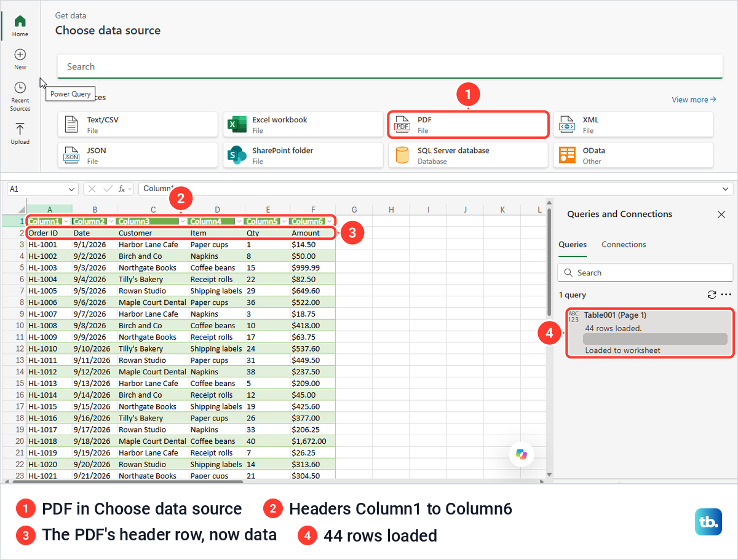
Task: Select column G header
Action: [x=354, y=210]
